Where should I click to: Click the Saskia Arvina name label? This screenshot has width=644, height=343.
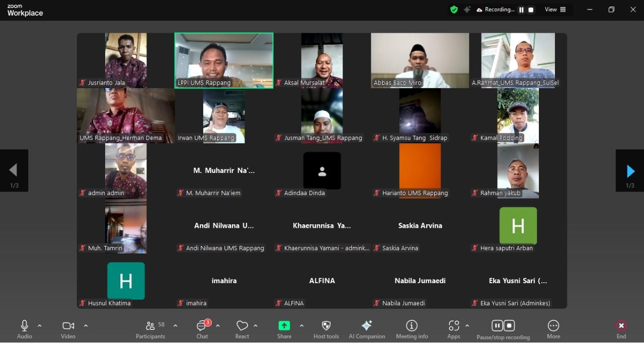(x=400, y=248)
